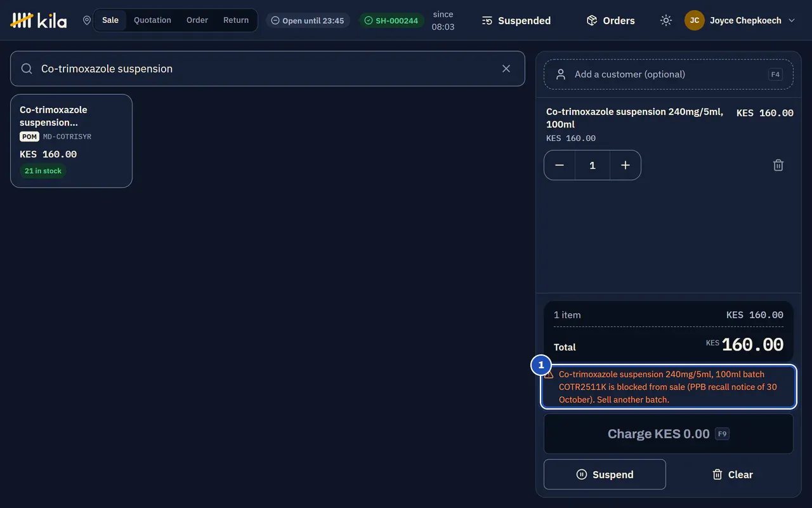Decrease quantity with minus button

tap(560, 165)
